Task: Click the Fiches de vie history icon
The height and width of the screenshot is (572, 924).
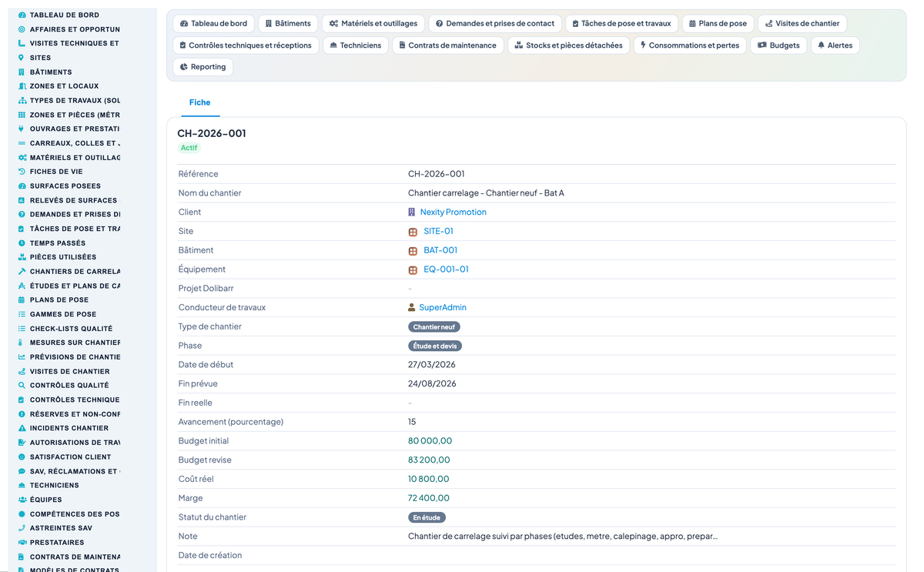Action: point(22,172)
